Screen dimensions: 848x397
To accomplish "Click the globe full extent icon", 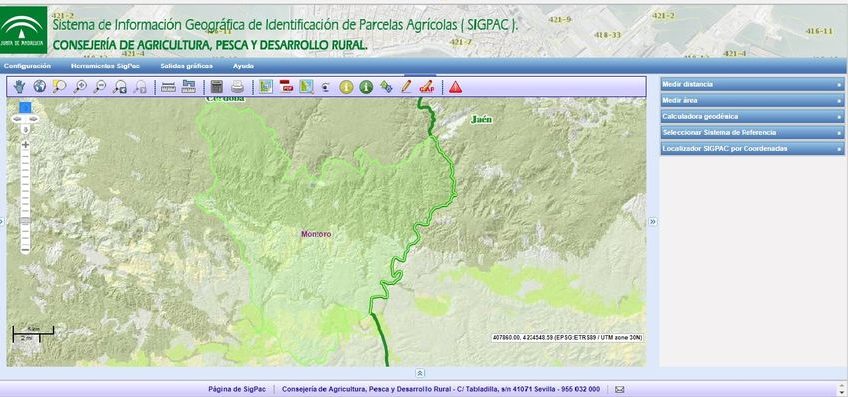I will click(39, 87).
